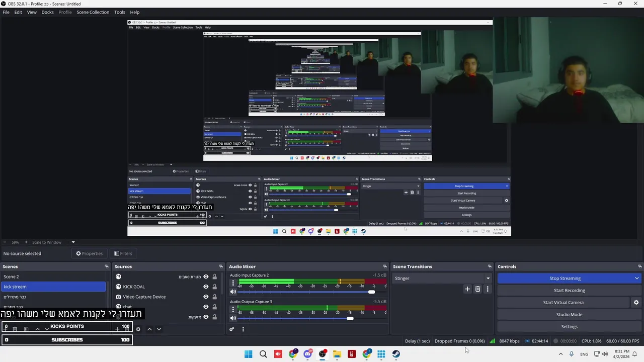Image resolution: width=644 pixels, height=362 pixels.
Task: Open OBS Settings from Controls
Action: (570, 327)
